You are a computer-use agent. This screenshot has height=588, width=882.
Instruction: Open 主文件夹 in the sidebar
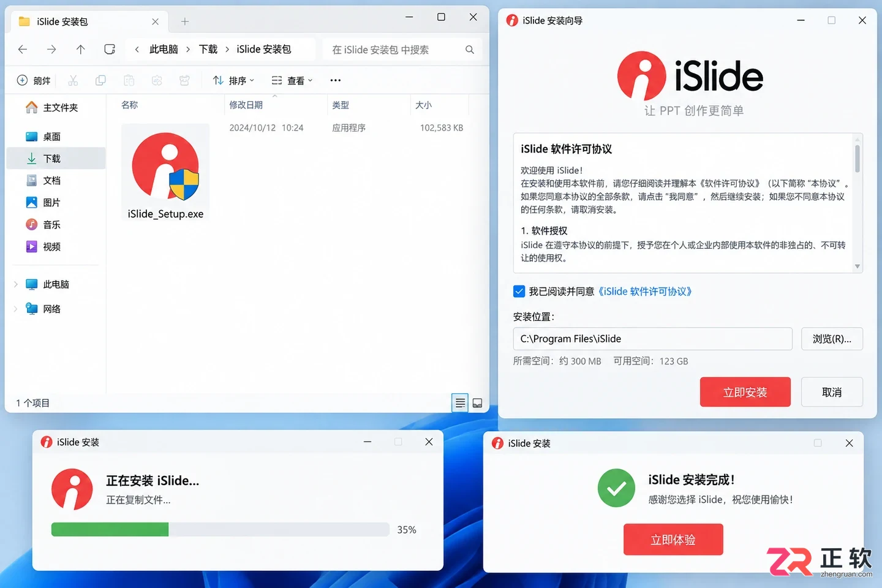(56, 108)
